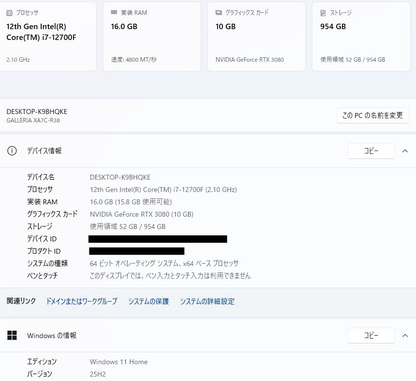Open システムの保護 link
The width and height of the screenshot is (416, 381).
pyautogui.click(x=149, y=301)
